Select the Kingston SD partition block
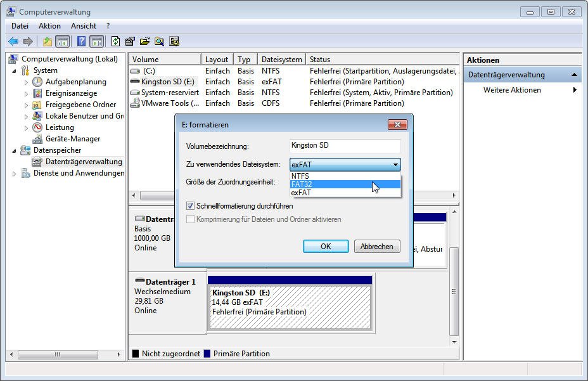This screenshot has width=588, height=381. (290, 303)
